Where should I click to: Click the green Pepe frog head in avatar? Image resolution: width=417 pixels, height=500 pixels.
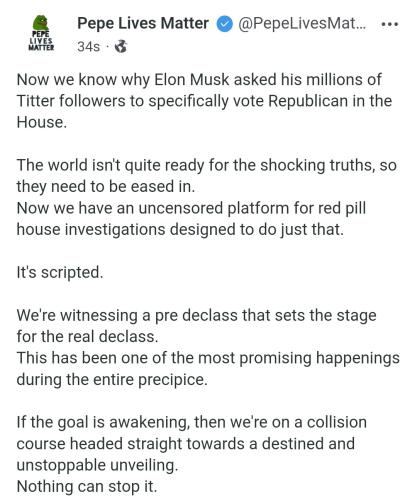pos(41,23)
